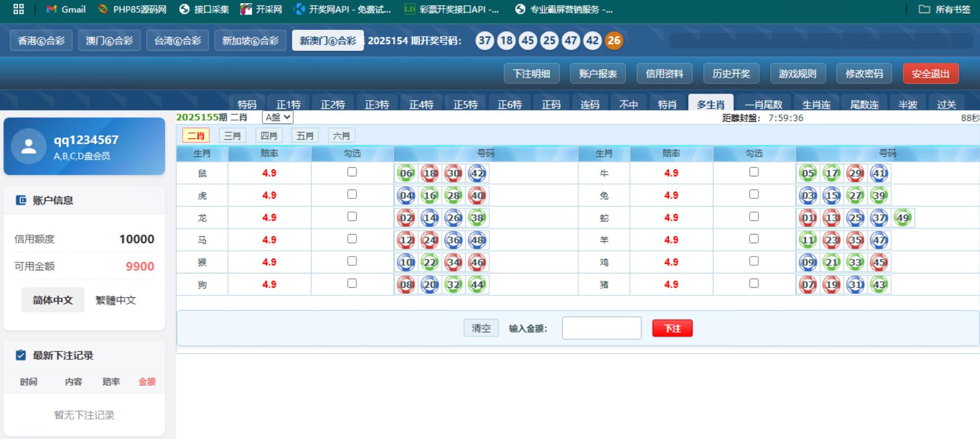This screenshot has height=439, width=980.
Task: Click the orange drawn number ball 26
Action: tap(614, 40)
